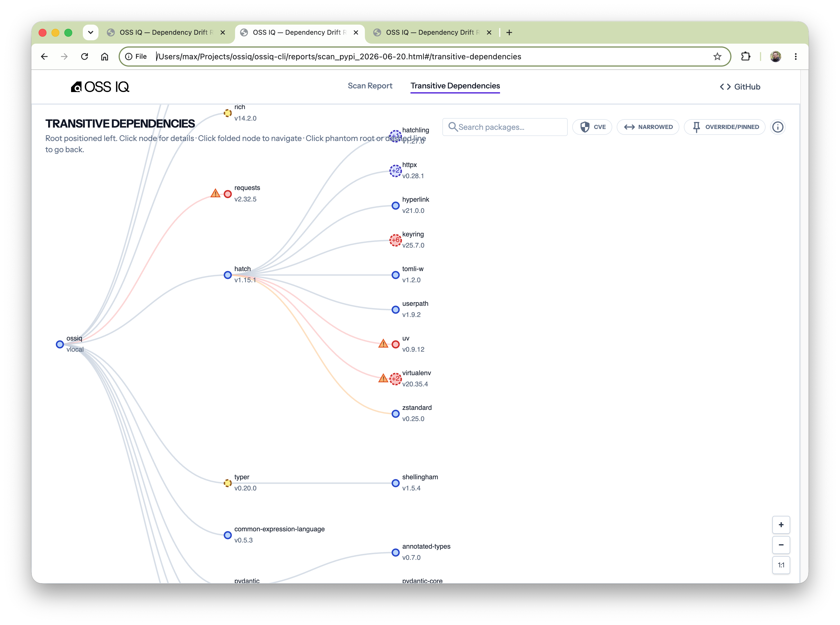
Task: Click the 'v2.32.5' version text
Action: (x=245, y=199)
